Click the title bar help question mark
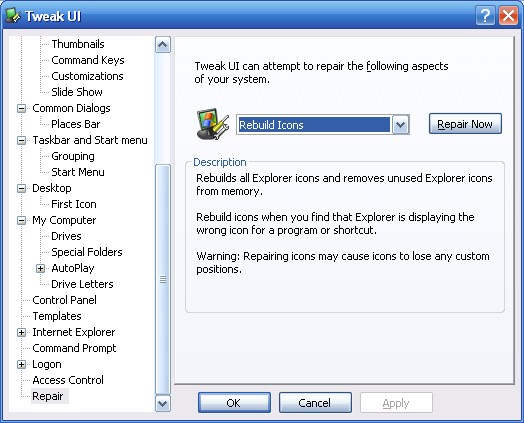 pos(485,15)
